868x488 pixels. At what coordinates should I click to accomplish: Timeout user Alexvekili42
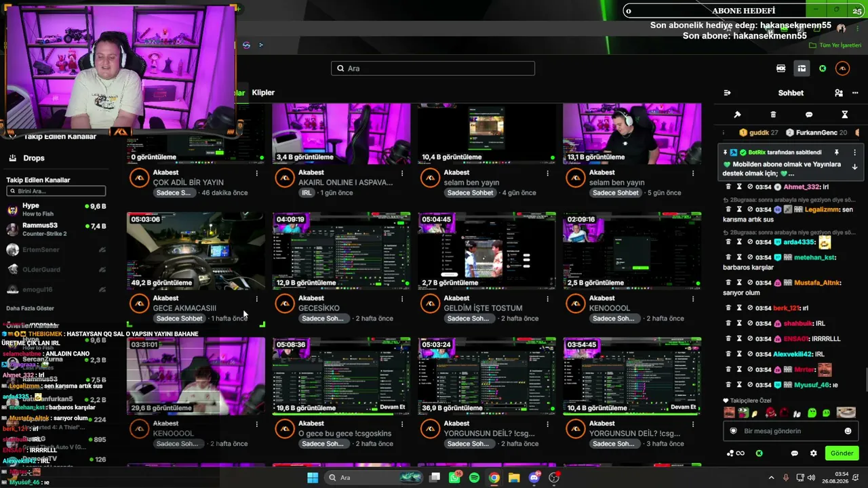[739, 354]
